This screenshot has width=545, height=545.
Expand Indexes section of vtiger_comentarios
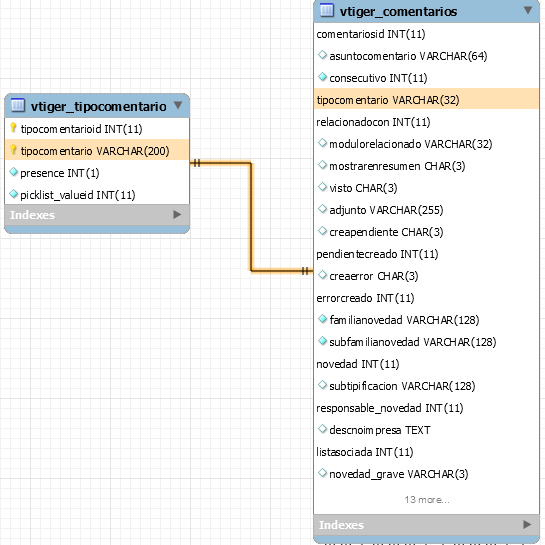(527, 524)
